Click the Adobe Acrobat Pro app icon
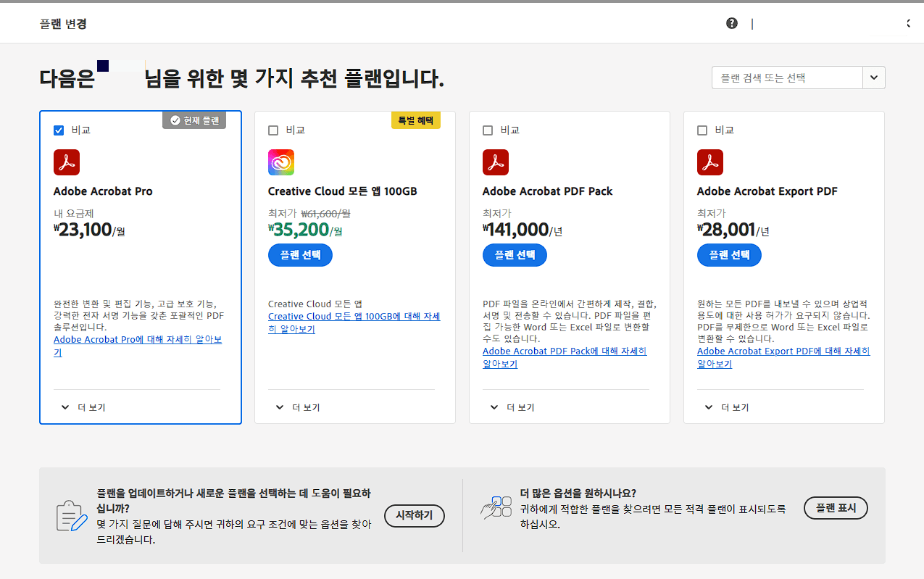 point(67,162)
